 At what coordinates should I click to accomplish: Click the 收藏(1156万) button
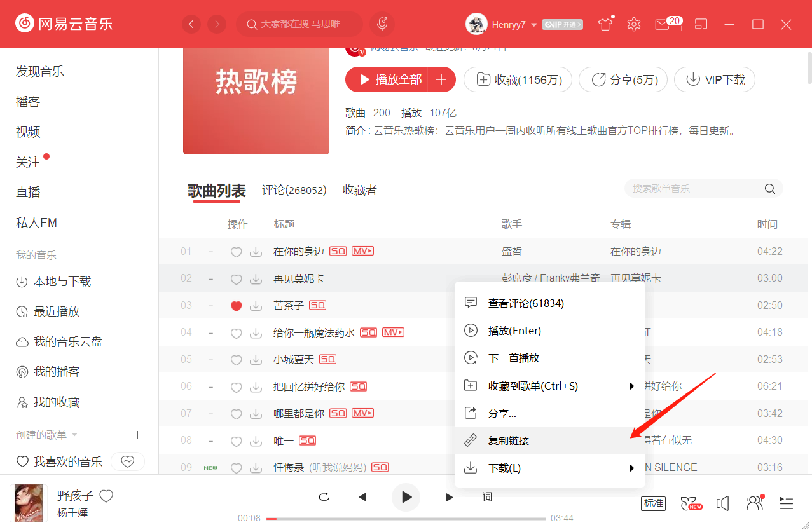tap(518, 80)
